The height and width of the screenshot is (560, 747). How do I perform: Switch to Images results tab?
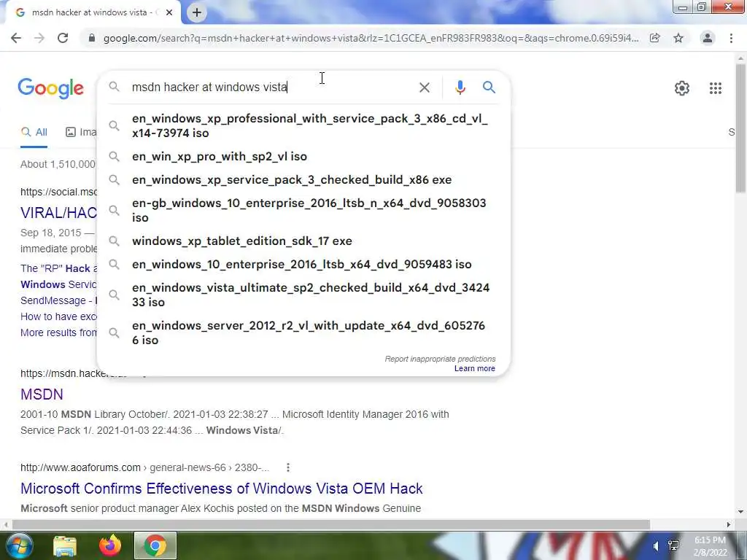pos(81,133)
